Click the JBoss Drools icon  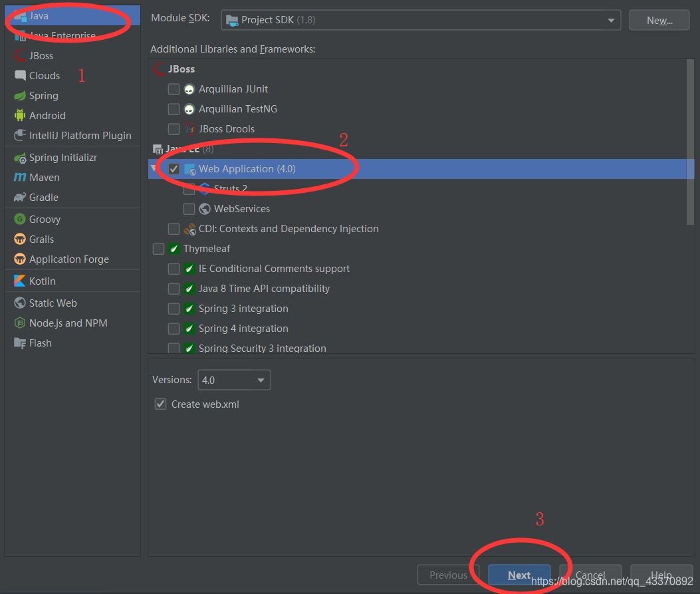(x=189, y=129)
